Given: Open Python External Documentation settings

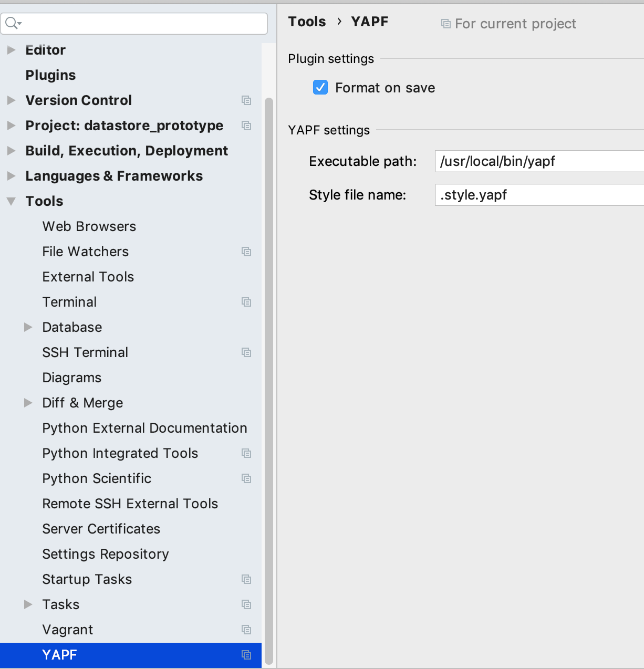Looking at the screenshot, I should (x=145, y=428).
